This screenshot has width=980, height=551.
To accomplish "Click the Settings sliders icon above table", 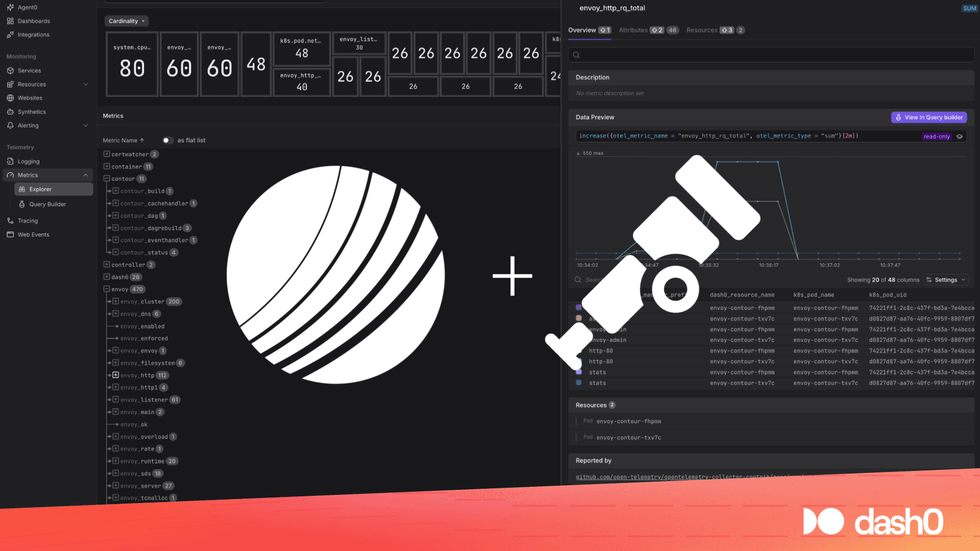I will coord(929,280).
